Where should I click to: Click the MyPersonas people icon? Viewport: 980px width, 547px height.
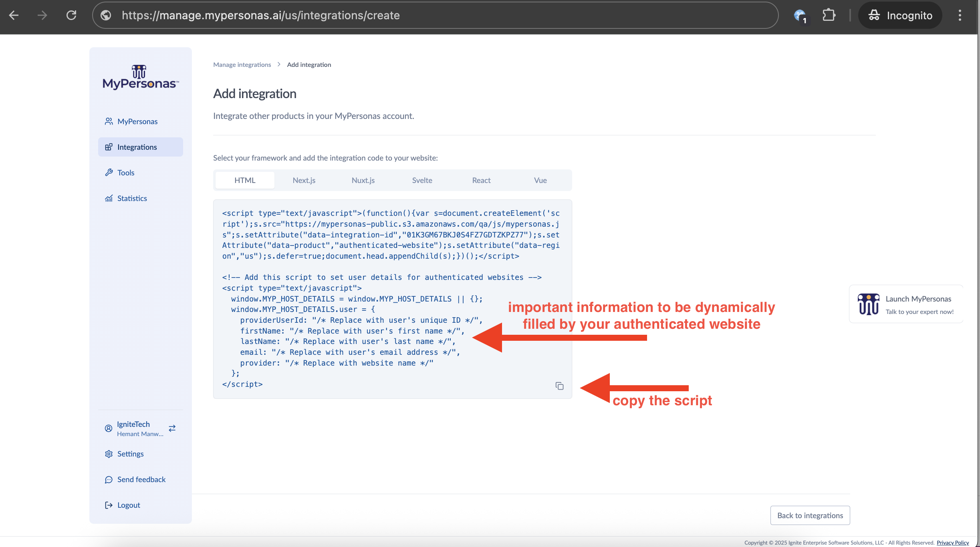tap(109, 121)
